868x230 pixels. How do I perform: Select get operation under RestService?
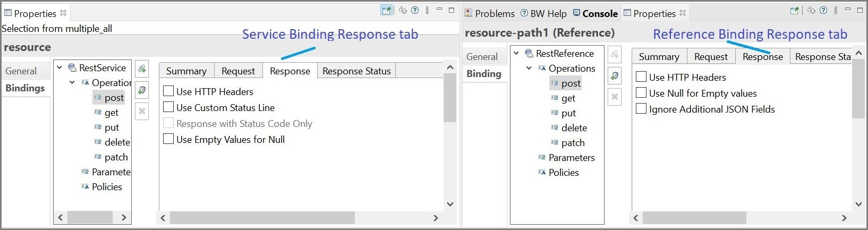[x=106, y=112]
